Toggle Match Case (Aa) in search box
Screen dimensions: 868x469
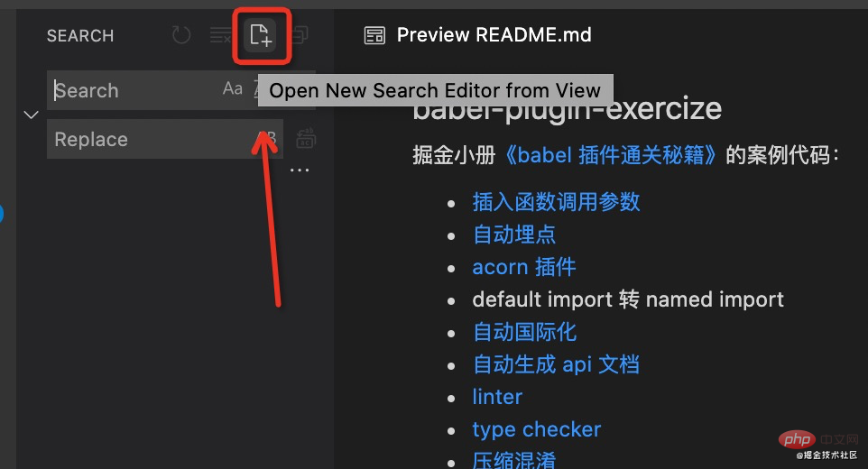(233, 88)
